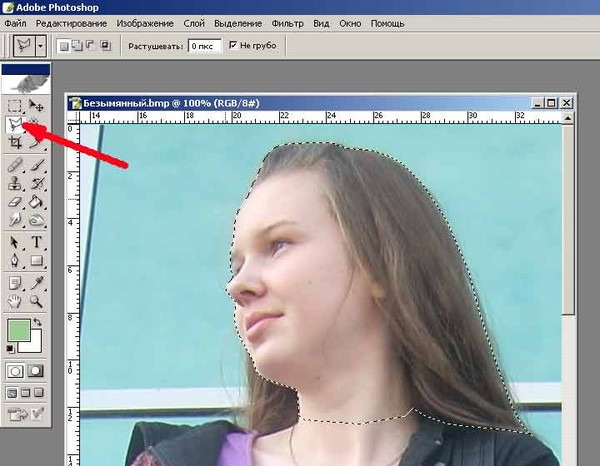Select the Polygonal Lasso tool in toolbox
This screenshot has width=600, height=466.
coord(15,124)
